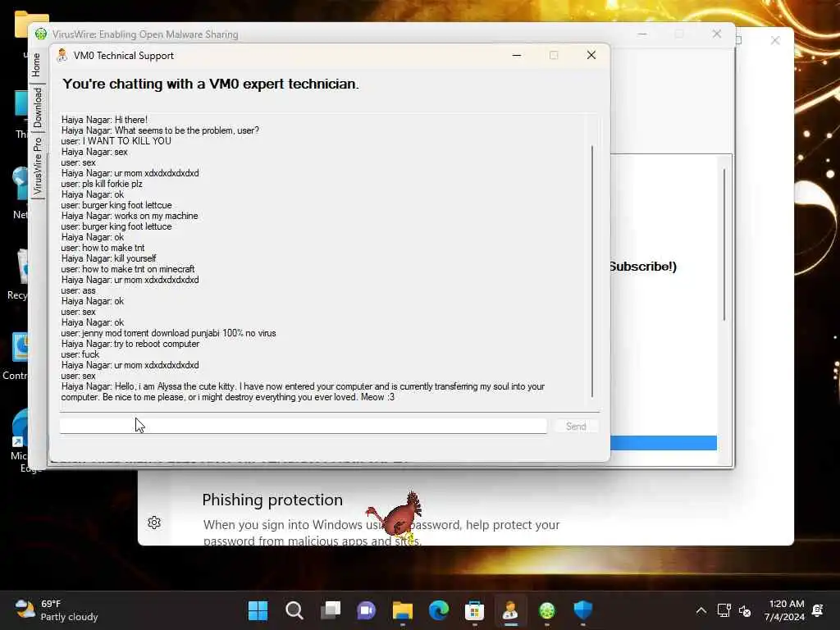Click the VirusWire window's right scrollbar

724,244
